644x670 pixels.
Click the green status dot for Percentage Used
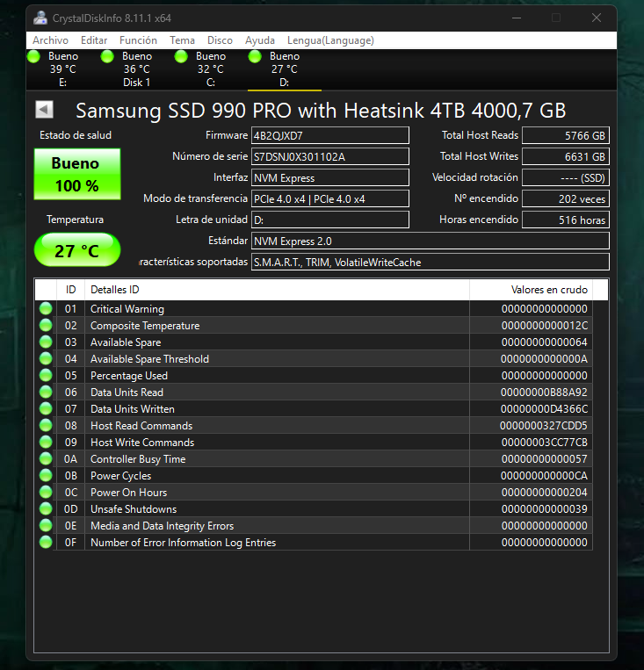46,375
